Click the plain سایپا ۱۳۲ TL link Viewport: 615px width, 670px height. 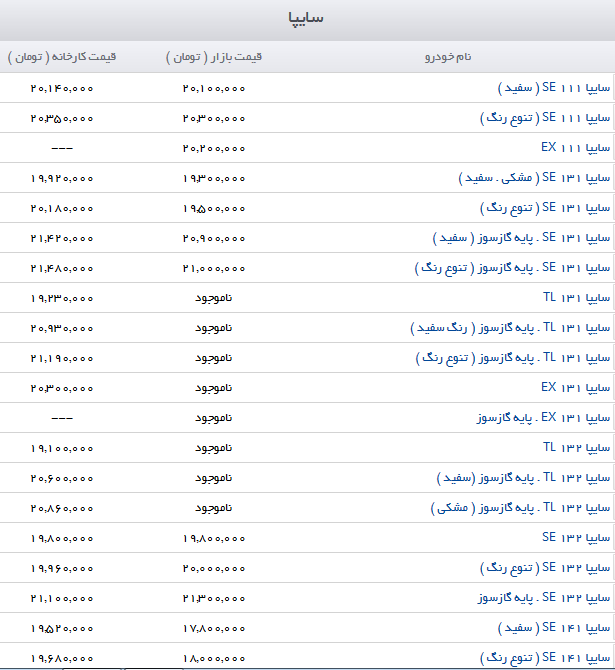[x=577, y=448]
